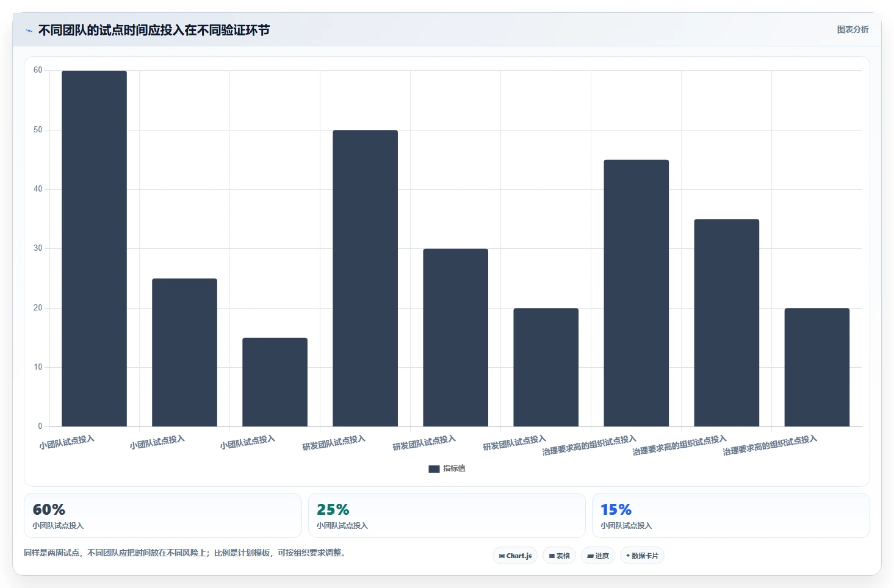Click the footnote starting with 同样是两周试点
This screenshot has height=588, width=894.
point(186,553)
